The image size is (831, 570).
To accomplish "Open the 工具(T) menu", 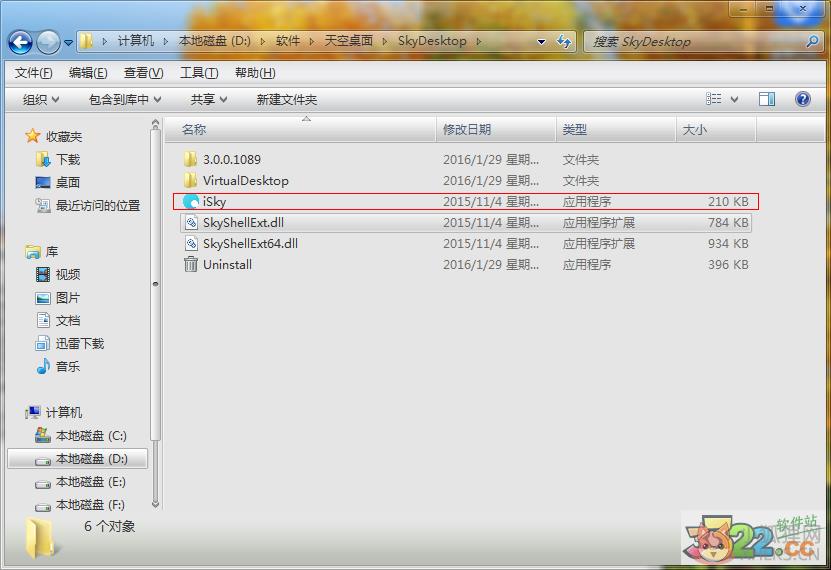I will pyautogui.click(x=199, y=73).
